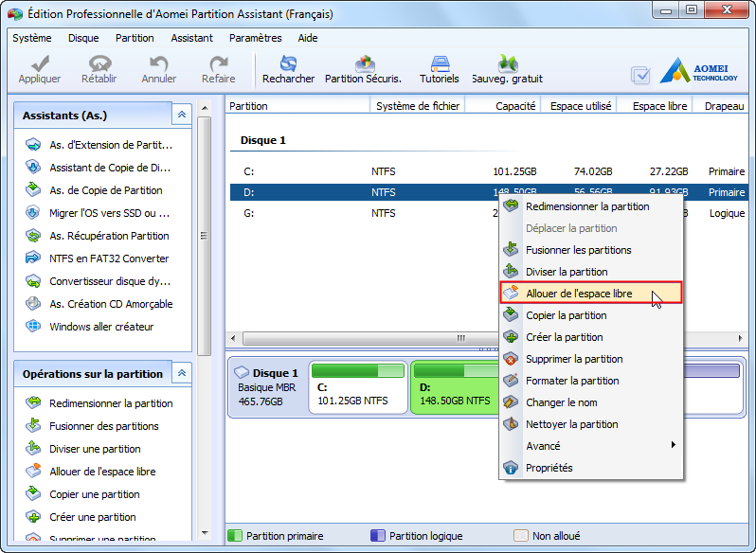This screenshot has width=756, height=553.
Task: Open As. Récupération Partition wizard
Action: point(98,236)
